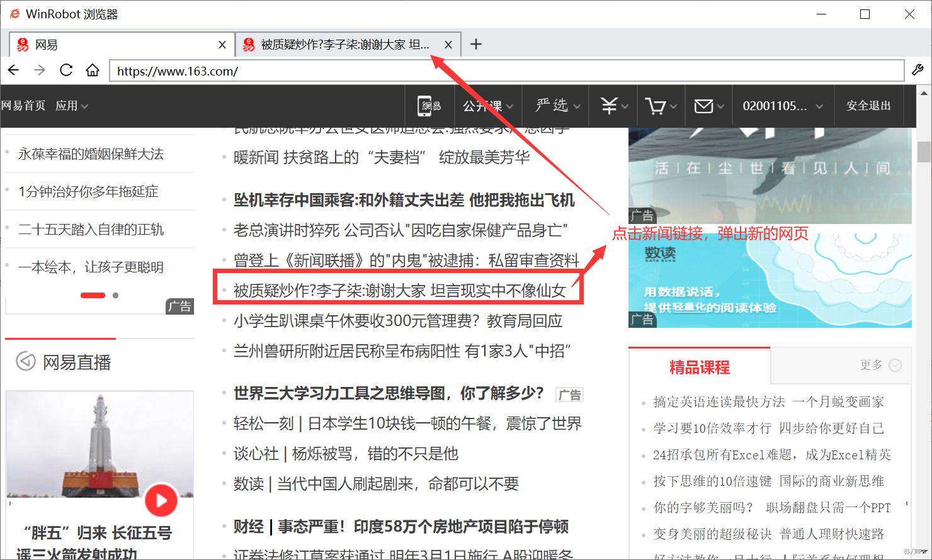Open the shopping cart icon
The height and width of the screenshot is (560, 932).
pos(656,106)
